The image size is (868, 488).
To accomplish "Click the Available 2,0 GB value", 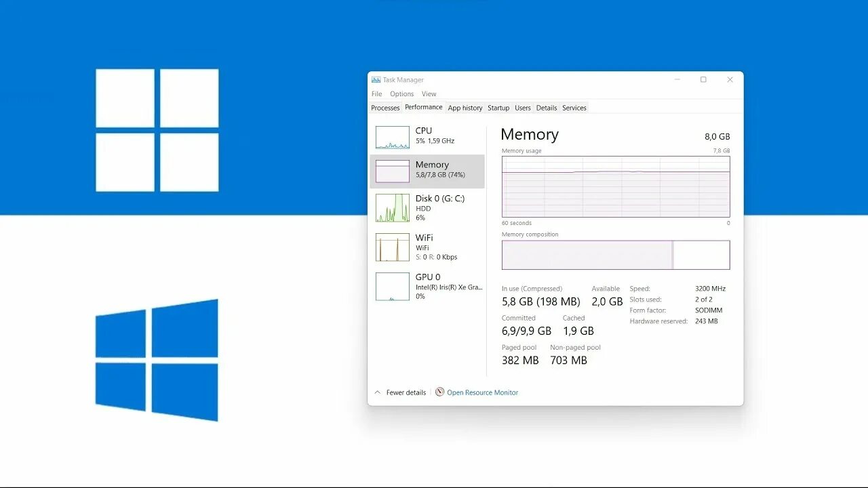I will (x=607, y=302).
